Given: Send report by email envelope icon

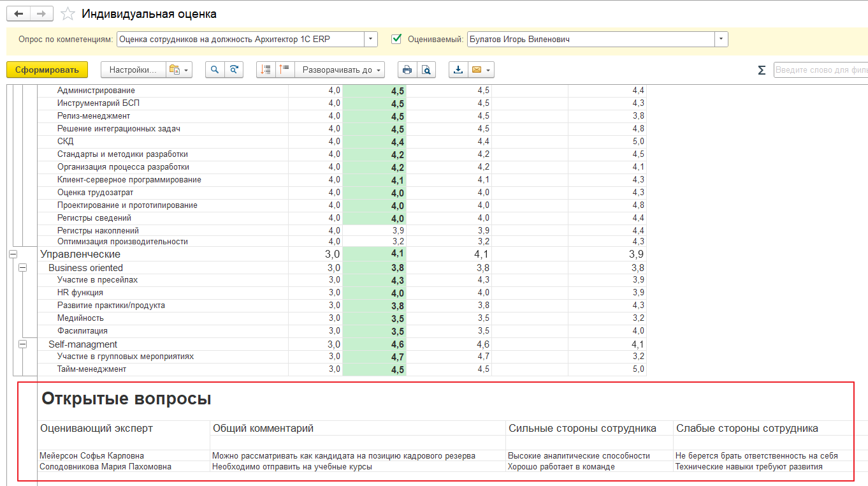Looking at the screenshot, I should pos(475,70).
